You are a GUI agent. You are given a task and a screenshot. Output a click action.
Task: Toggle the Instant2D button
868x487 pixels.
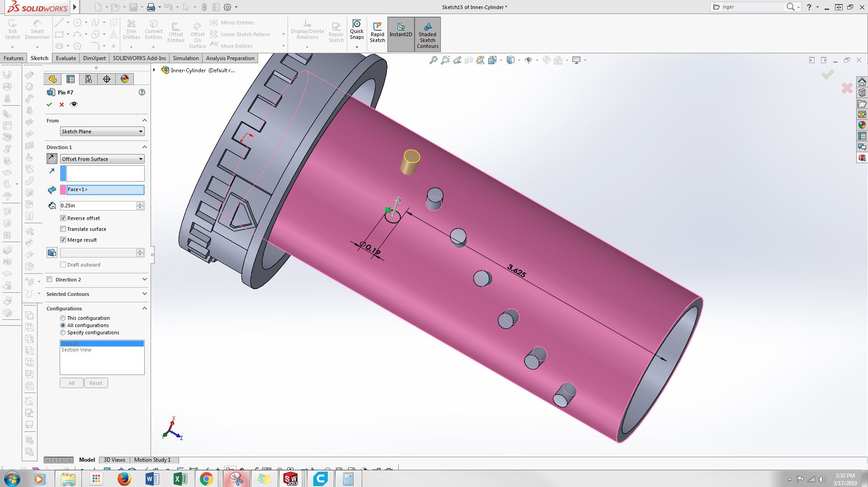tap(401, 34)
